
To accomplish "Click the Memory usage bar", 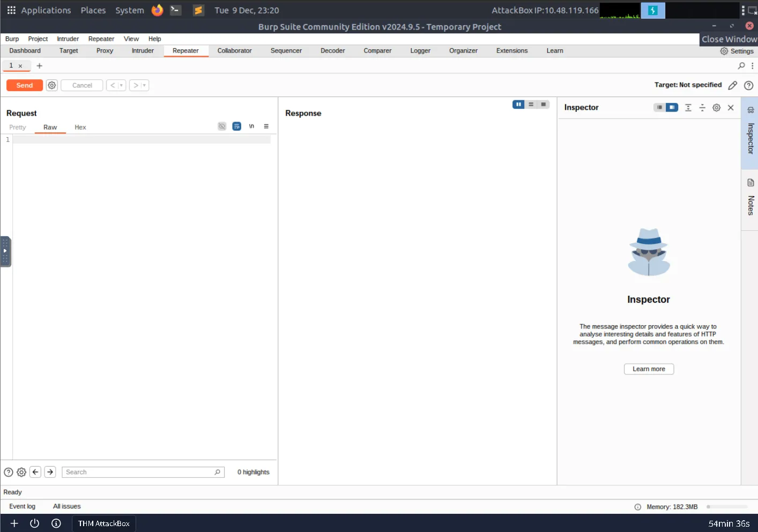I will pyautogui.click(x=727, y=507).
